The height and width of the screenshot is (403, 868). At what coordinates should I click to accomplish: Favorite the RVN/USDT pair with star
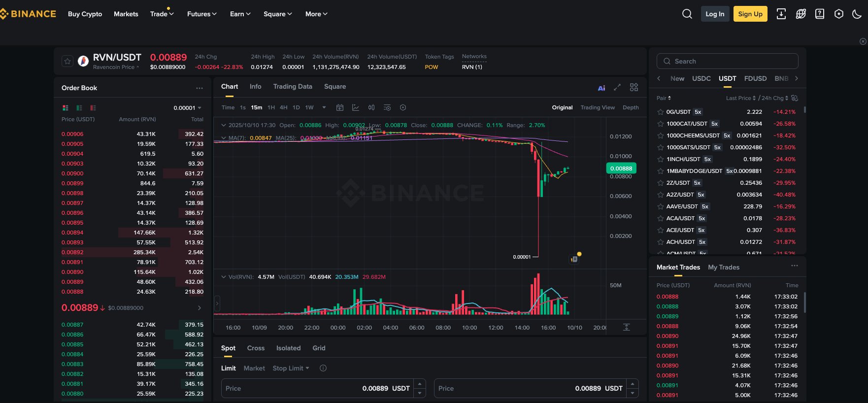tap(67, 61)
